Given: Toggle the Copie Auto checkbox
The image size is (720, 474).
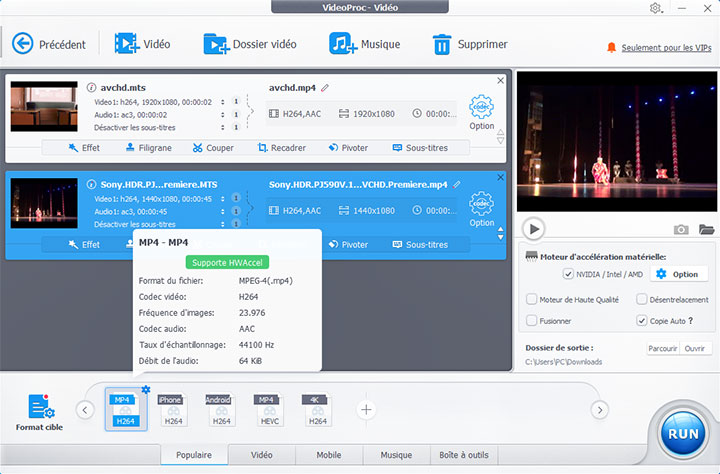Looking at the screenshot, I should pos(641,321).
